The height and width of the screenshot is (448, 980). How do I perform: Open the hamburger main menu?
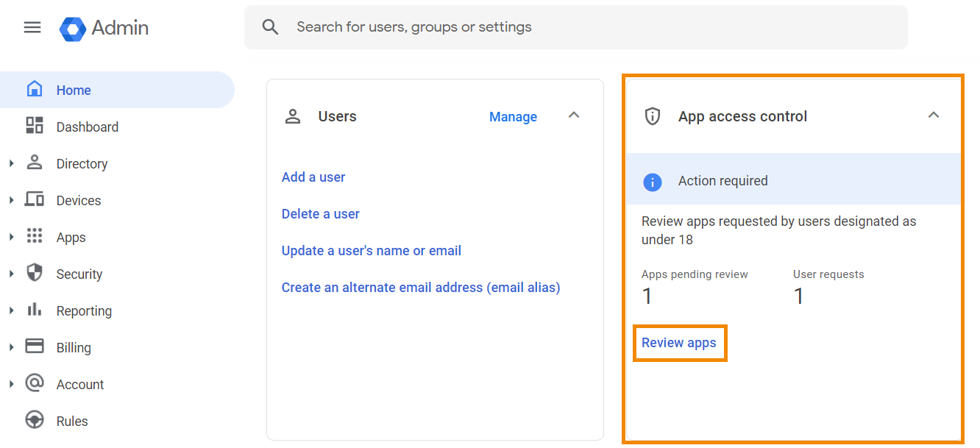tap(32, 27)
